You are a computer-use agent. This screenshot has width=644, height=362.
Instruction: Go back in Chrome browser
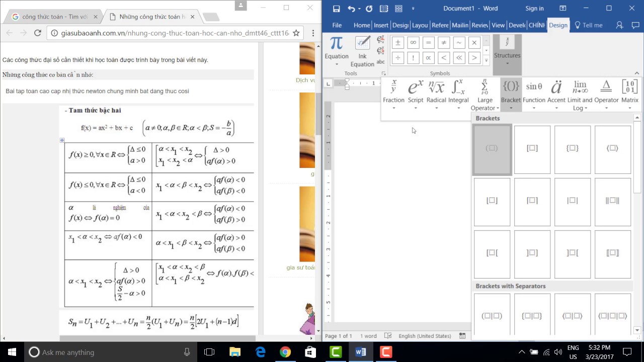(9, 33)
